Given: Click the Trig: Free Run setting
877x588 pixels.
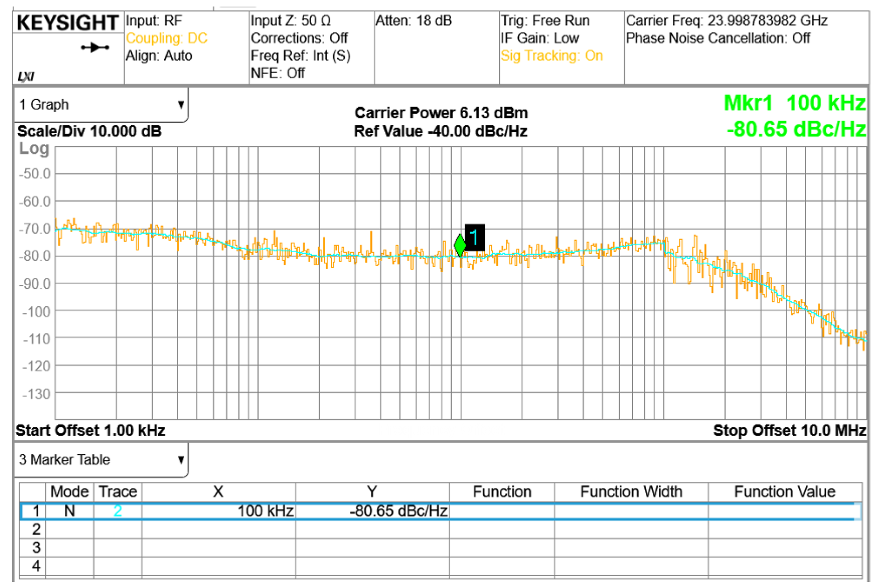Looking at the screenshot, I should pos(545,21).
